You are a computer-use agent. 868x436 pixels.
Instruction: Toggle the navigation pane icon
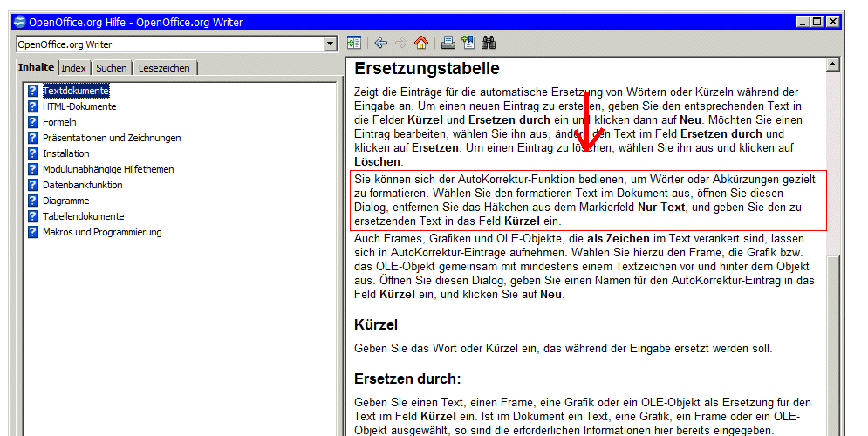[353, 43]
